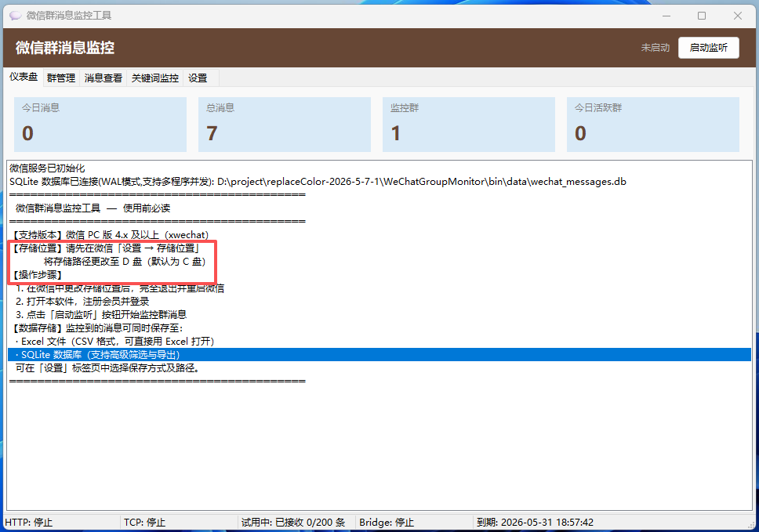Click the 未启动 status label
759x532 pixels.
[x=655, y=47]
